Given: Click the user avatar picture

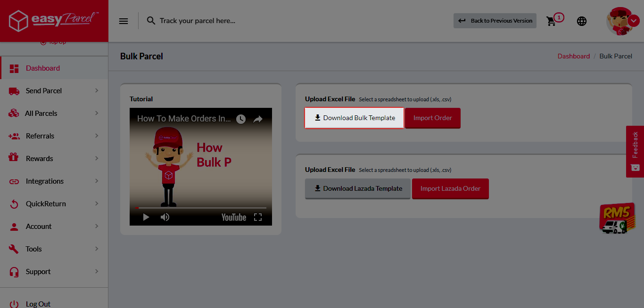Looking at the screenshot, I should click(619, 22).
